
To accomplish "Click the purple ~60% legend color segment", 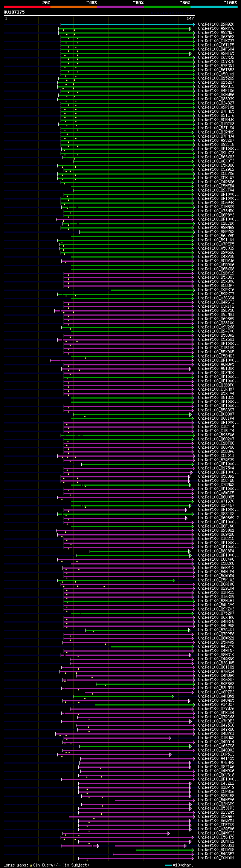I will pos(120,7).
